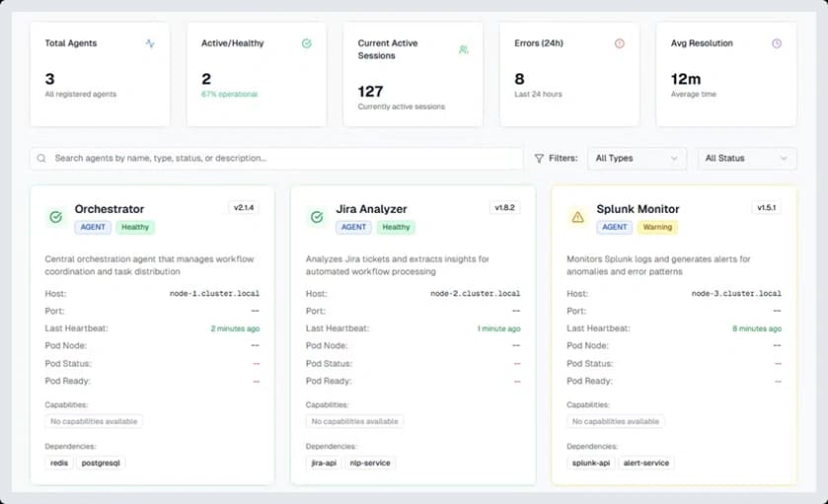Click the AGENT tag on Splunk Monitor card
The image size is (828, 504).
[615, 227]
